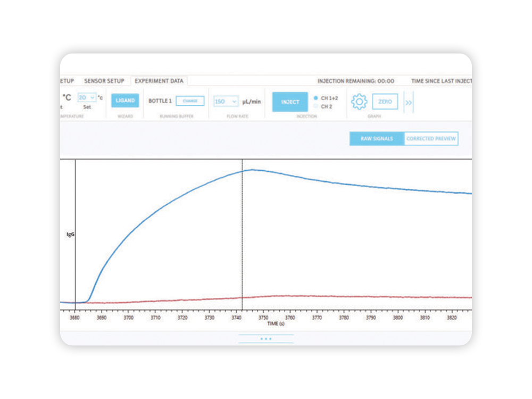Select the Ligand wizard icon button
This screenshot has height=399, width=532.
click(x=125, y=101)
